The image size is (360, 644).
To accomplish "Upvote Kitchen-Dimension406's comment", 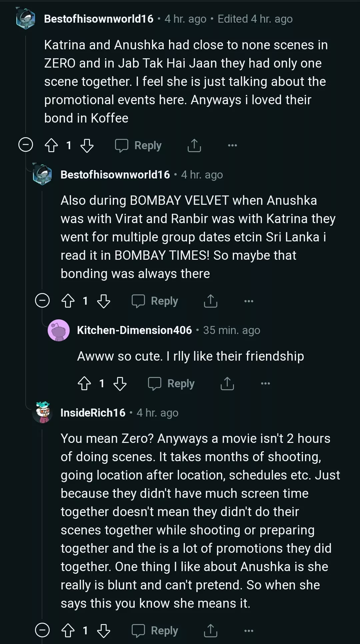I will (84, 384).
